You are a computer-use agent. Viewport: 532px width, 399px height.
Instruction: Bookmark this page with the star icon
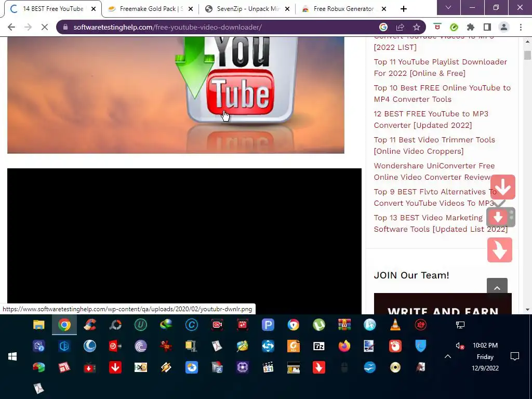click(x=417, y=27)
